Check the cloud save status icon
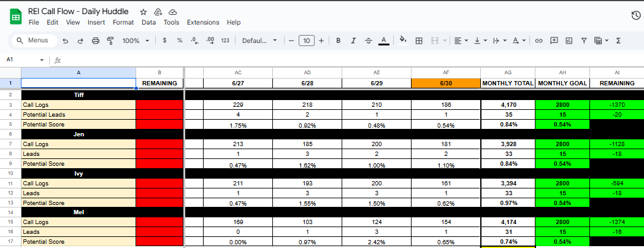Image resolution: width=644 pixels, height=248 pixels. (x=173, y=12)
